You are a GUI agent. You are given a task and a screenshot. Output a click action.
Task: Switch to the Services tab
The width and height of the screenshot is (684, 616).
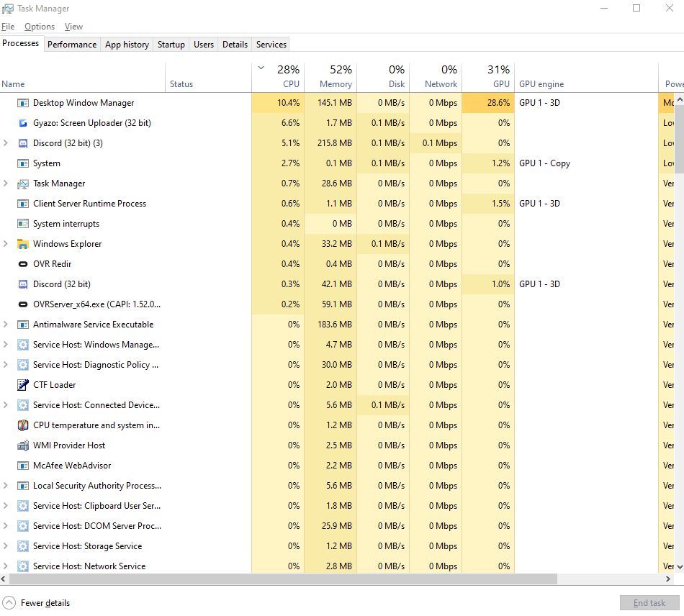[270, 44]
